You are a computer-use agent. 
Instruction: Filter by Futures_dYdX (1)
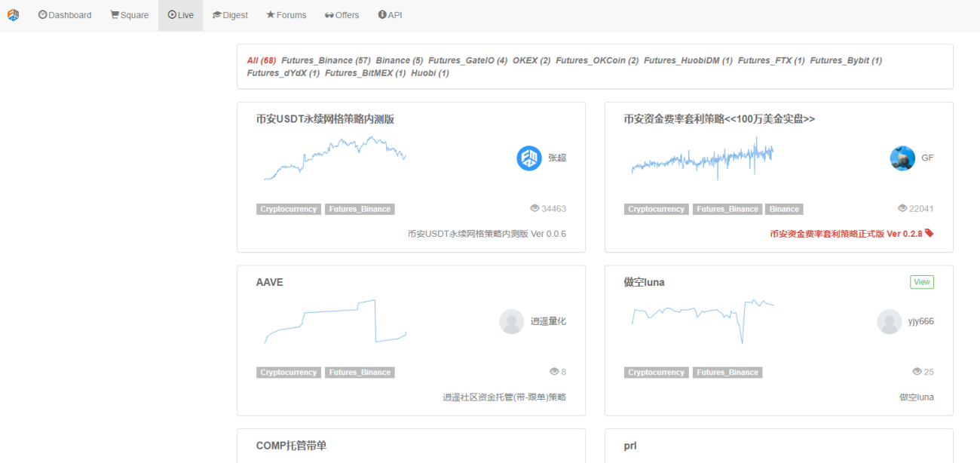283,73
